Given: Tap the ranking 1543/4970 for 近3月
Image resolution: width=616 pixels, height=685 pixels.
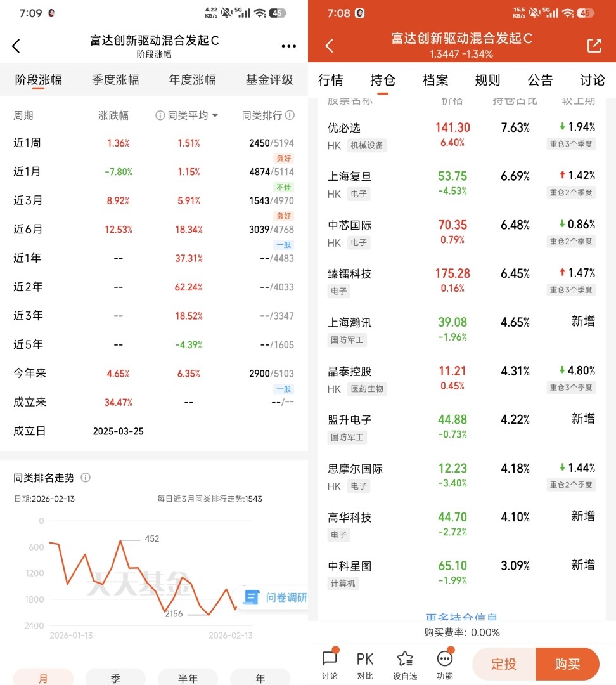Looking at the screenshot, I should pyautogui.click(x=271, y=200).
